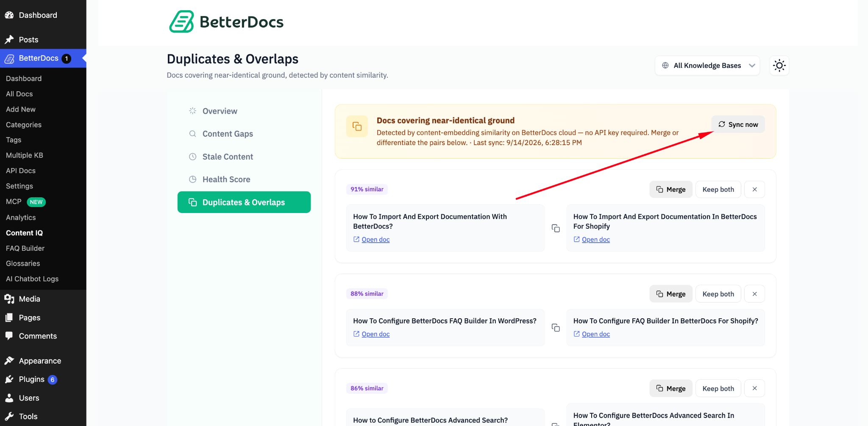Select the Duplicates & Overlaps tab
This screenshot has height=426, width=868.
pyautogui.click(x=244, y=202)
